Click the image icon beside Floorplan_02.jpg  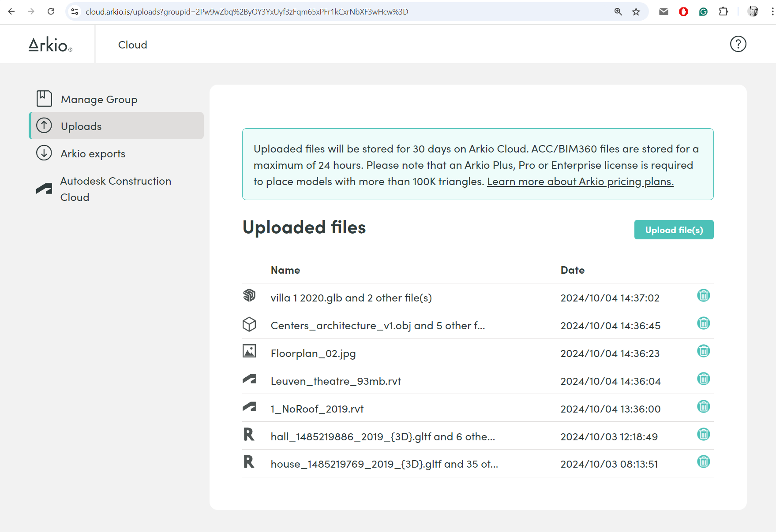tap(249, 351)
